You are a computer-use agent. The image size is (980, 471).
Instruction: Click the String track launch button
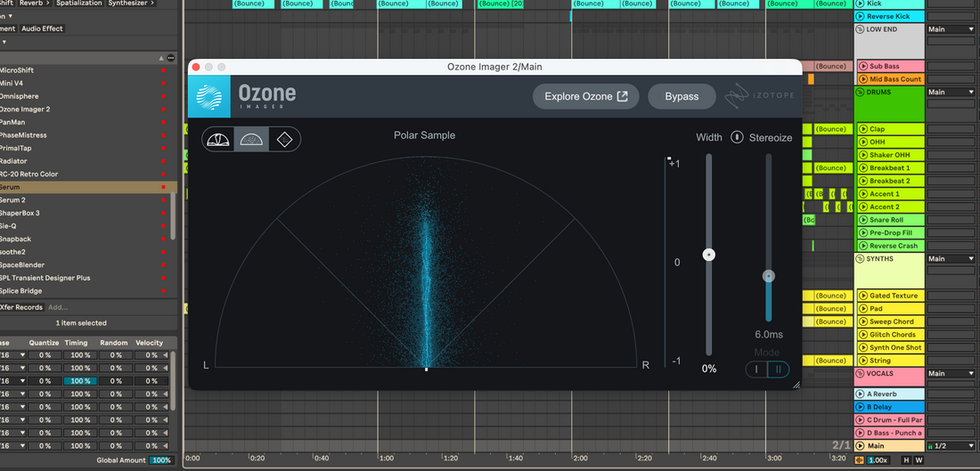point(863,361)
